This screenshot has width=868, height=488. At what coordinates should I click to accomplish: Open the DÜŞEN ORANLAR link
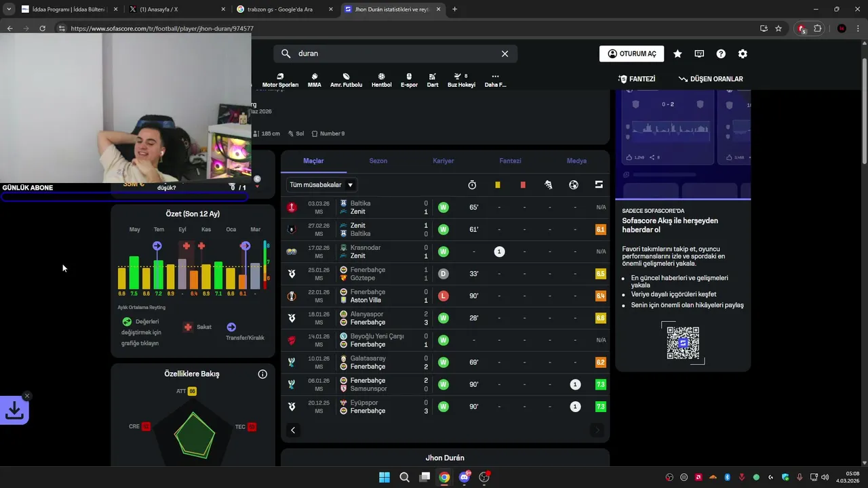[x=711, y=79]
